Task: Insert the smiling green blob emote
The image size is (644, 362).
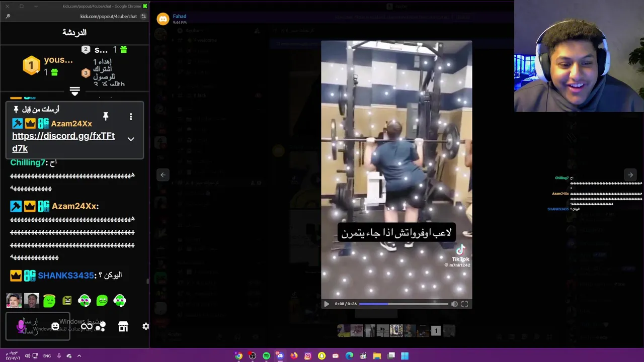Action: (x=102, y=301)
